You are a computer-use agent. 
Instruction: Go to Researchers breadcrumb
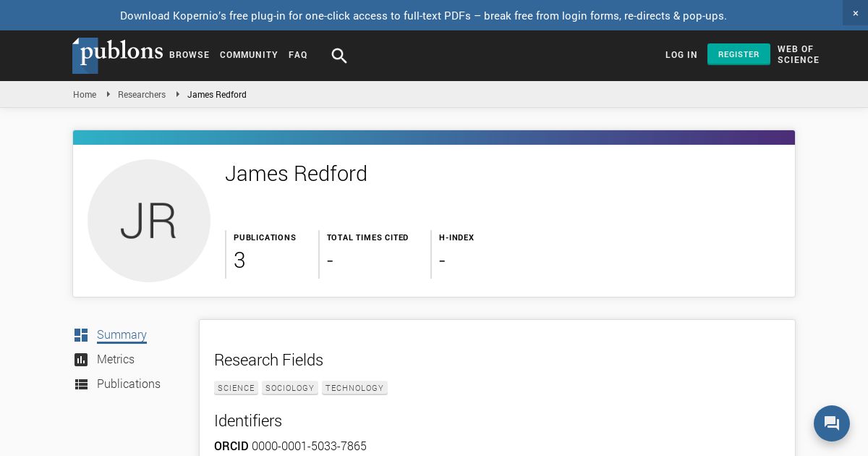(x=142, y=95)
